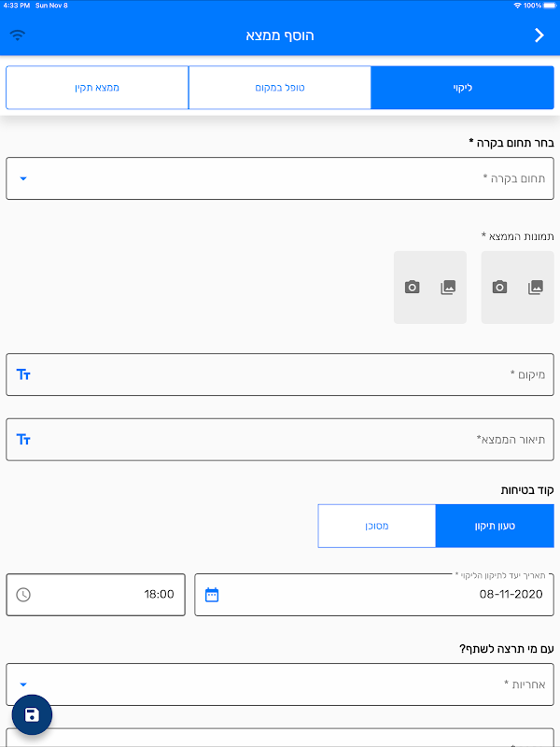
Task: Go forward with the header arrow
Action: (x=539, y=35)
